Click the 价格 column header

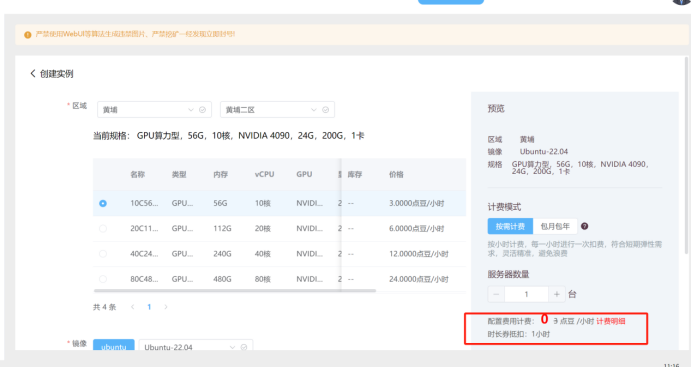[x=396, y=175]
